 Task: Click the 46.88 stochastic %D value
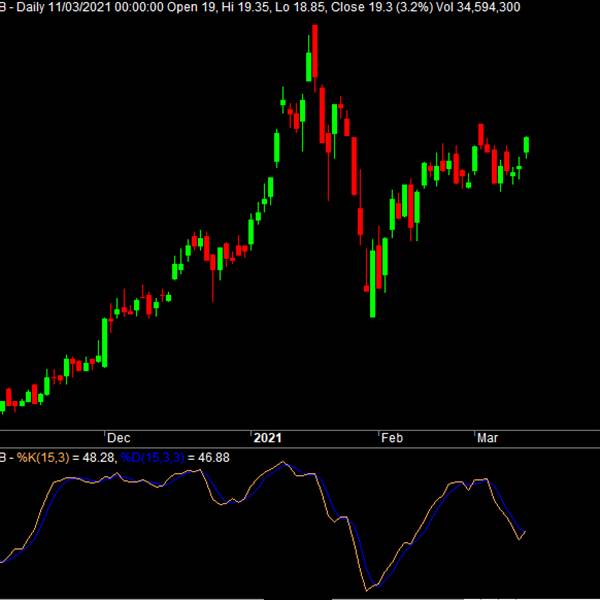click(x=214, y=457)
